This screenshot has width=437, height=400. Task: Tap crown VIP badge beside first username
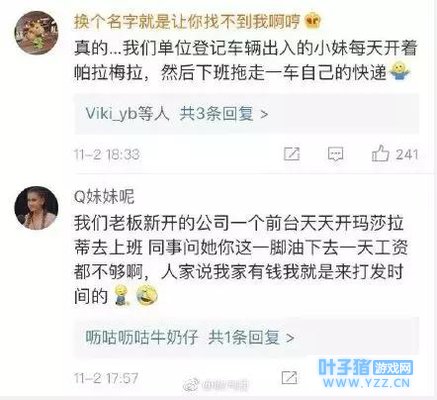point(313,21)
